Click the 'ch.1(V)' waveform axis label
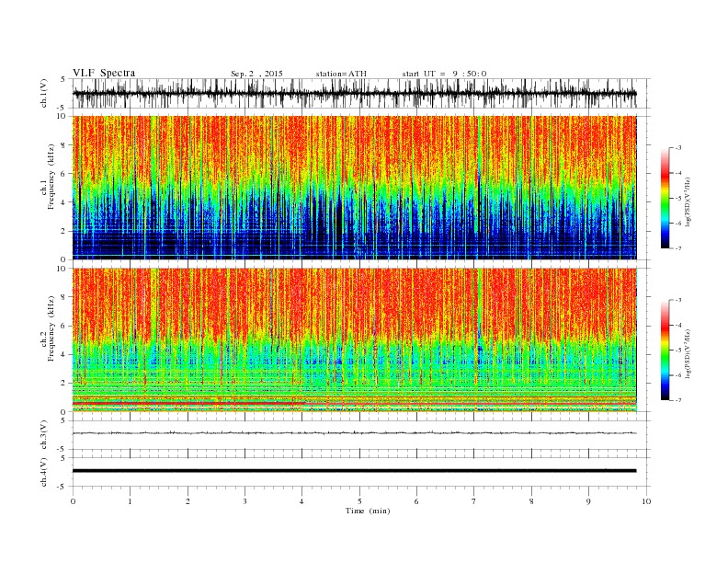 [x=44, y=93]
